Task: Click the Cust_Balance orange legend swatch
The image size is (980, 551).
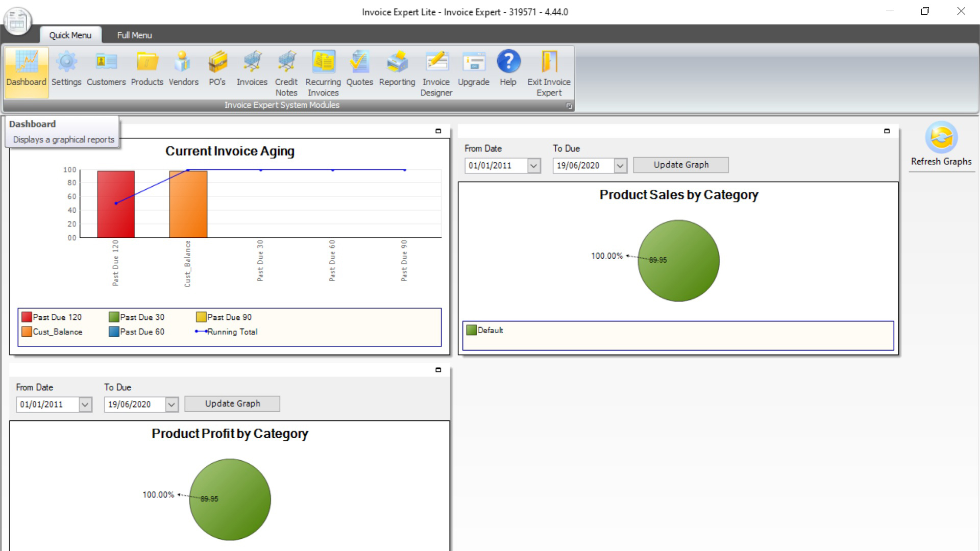Action: click(x=27, y=332)
